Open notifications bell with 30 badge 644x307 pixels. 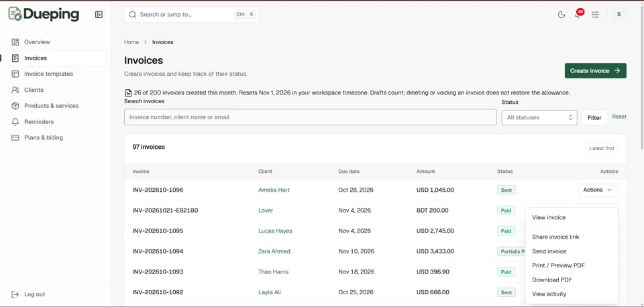579,14
